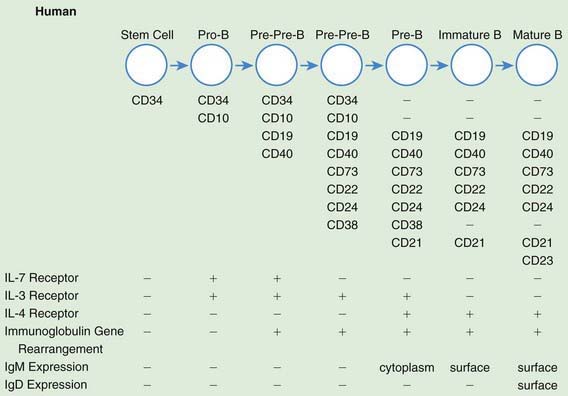
Task: Click the Pro-B cell circle
Action: coord(212,65)
